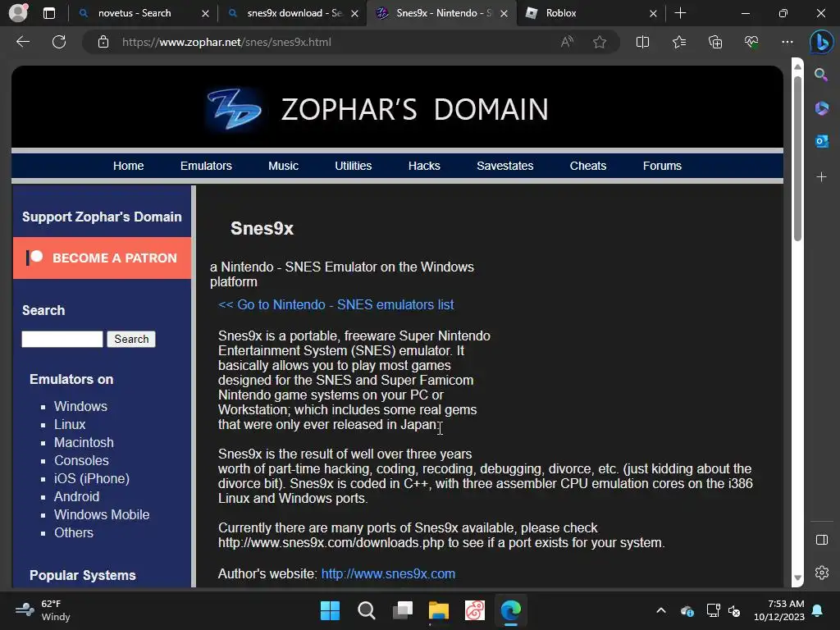Open tab actions menu
The image size is (840, 630).
click(x=48, y=13)
